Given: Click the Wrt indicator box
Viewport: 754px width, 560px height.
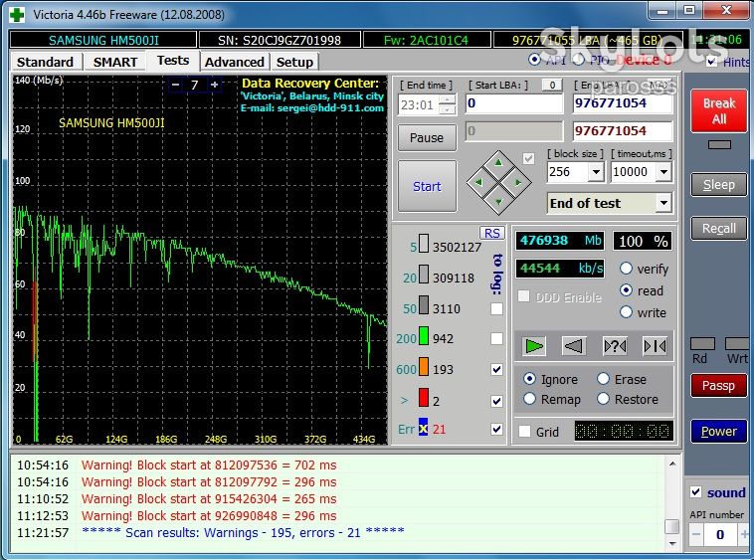Looking at the screenshot, I should pos(737,343).
